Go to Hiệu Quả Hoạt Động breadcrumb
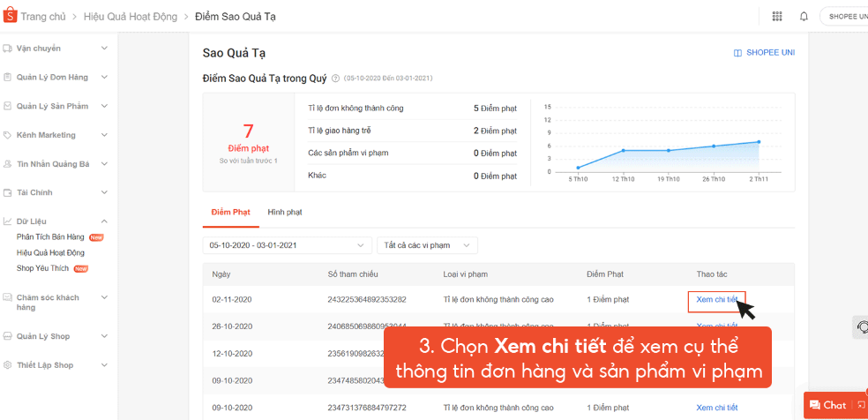 [x=131, y=17]
